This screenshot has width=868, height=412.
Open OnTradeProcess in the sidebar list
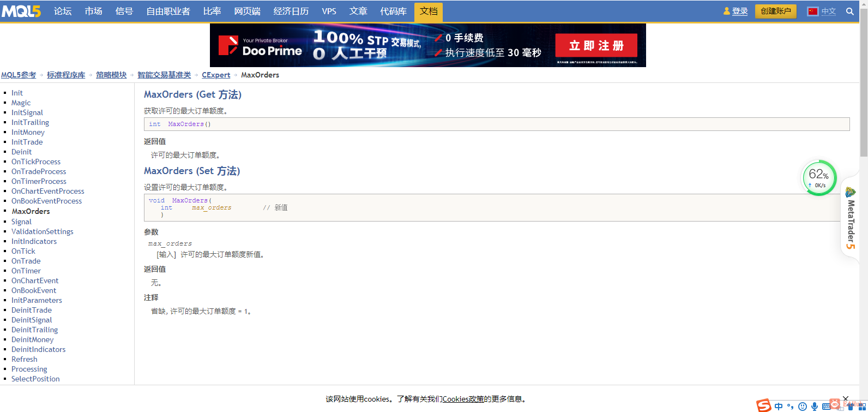point(39,172)
